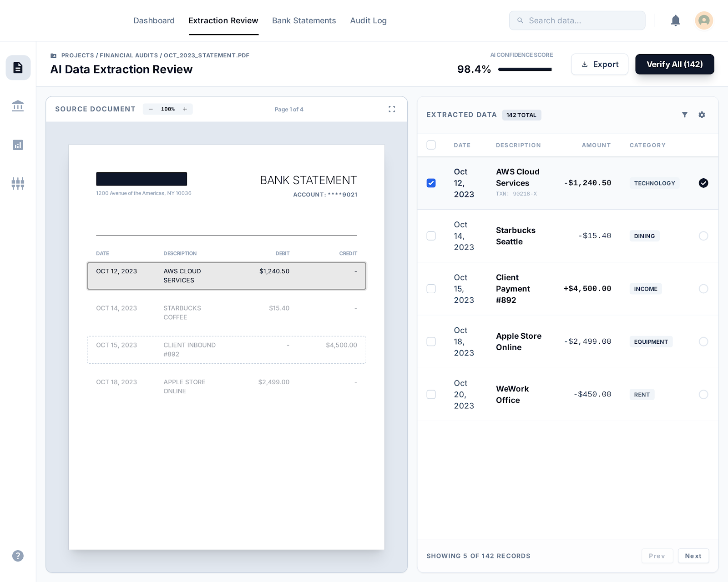This screenshot has width=728, height=582.
Task: Open extracted data gear settings
Action: click(702, 115)
